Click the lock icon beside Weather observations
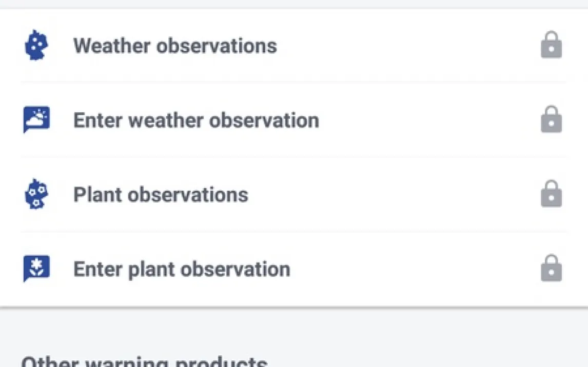 [551, 46]
